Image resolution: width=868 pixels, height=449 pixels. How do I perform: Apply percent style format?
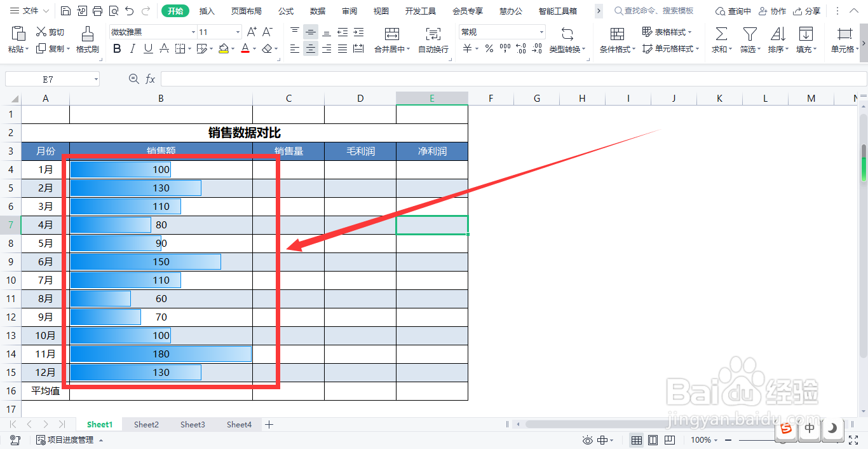point(489,48)
